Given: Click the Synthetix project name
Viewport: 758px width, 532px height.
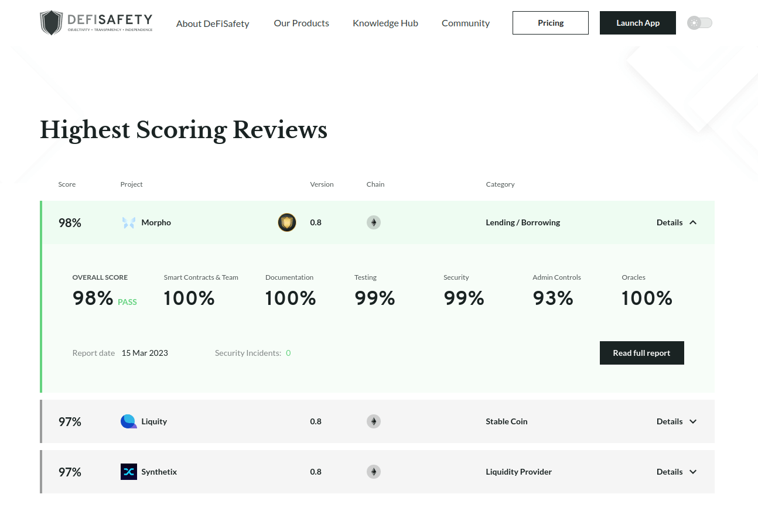Looking at the screenshot, I should tap(159, 472).
